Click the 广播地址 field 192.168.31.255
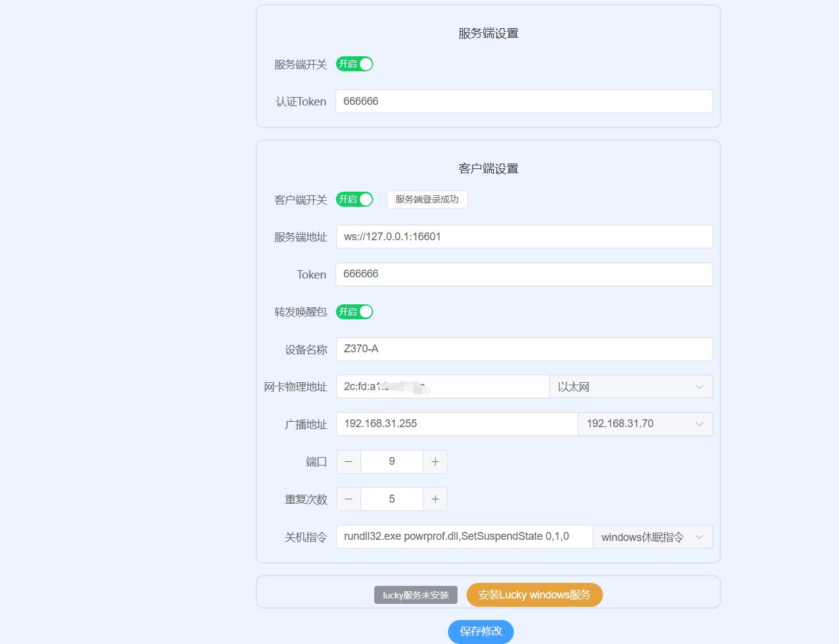The width and height of the screenshot is (839, 644). point(457,424)
